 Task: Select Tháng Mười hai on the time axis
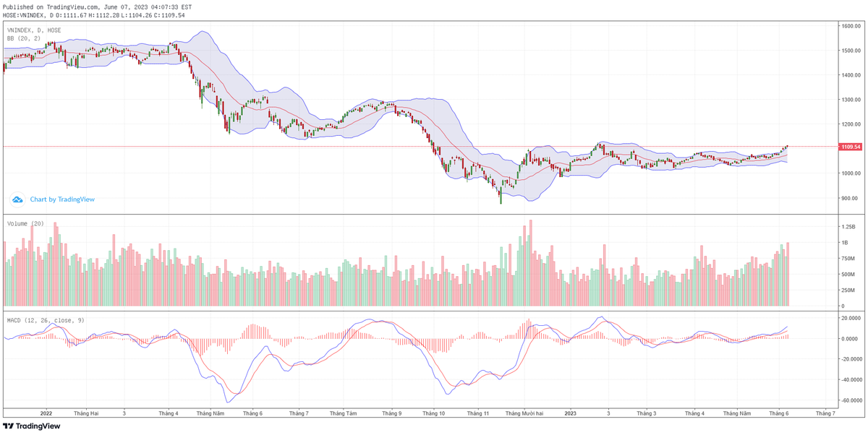524,414
